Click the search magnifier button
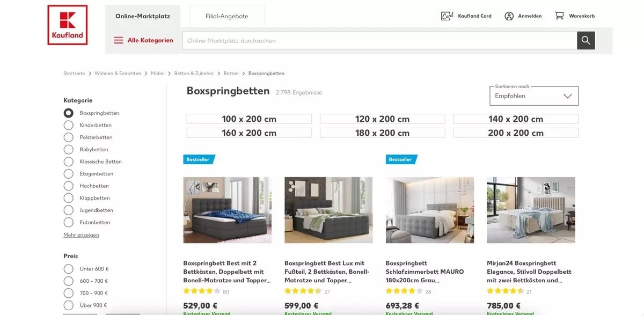644x315 pixels. (x=586, y=40)
